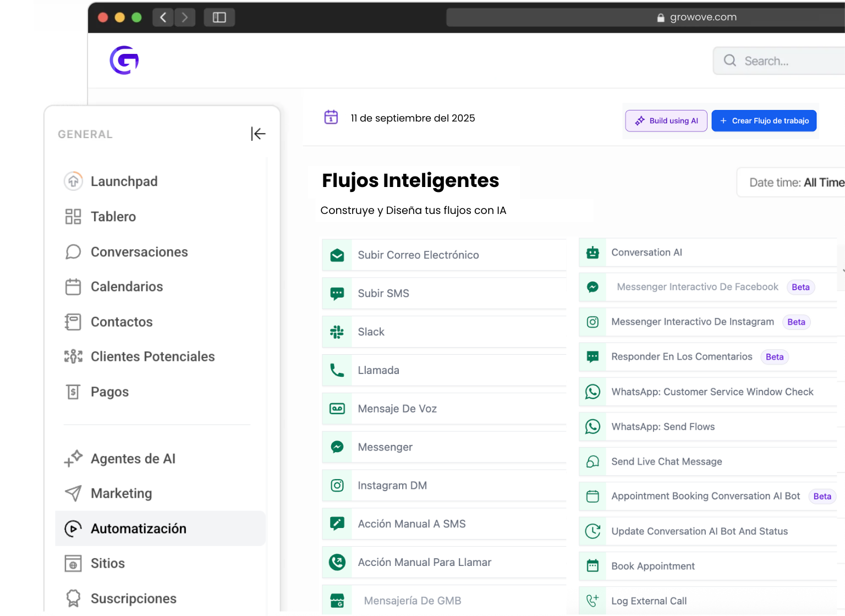Click the growove.com address bar
The image size is (845, 616).
click(x=644, y=18)
